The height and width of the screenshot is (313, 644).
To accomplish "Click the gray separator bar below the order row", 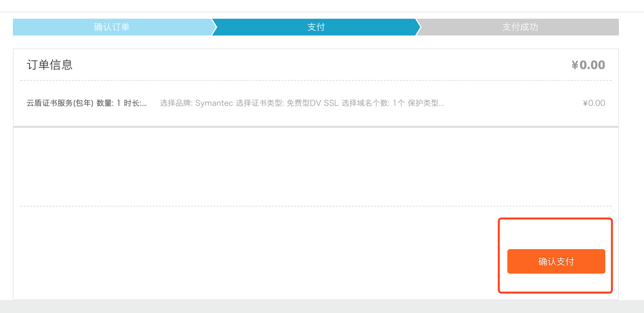I will point(316,127).
